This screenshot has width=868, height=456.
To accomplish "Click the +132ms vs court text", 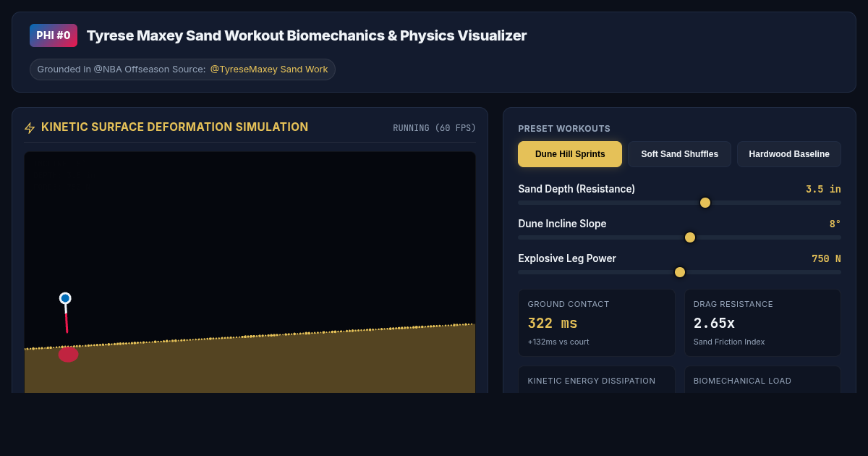I will (558, 342).
